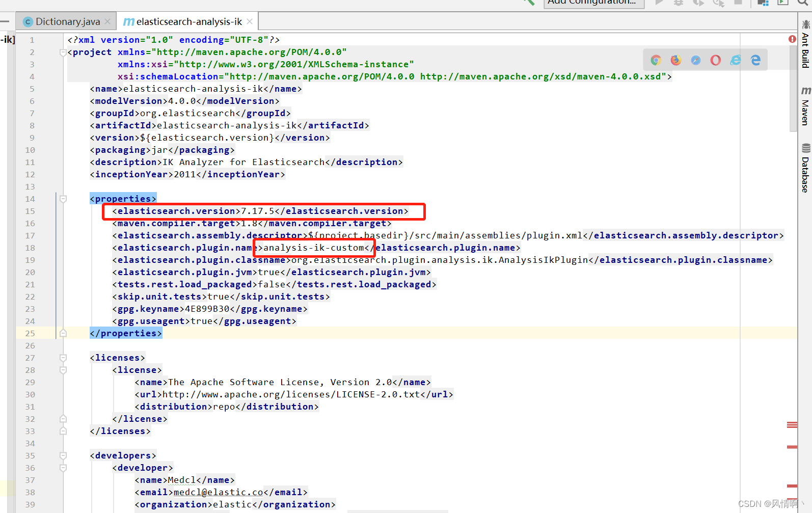
Task: Click the groupId value org.elasticsearch
Action: point(187,113)
